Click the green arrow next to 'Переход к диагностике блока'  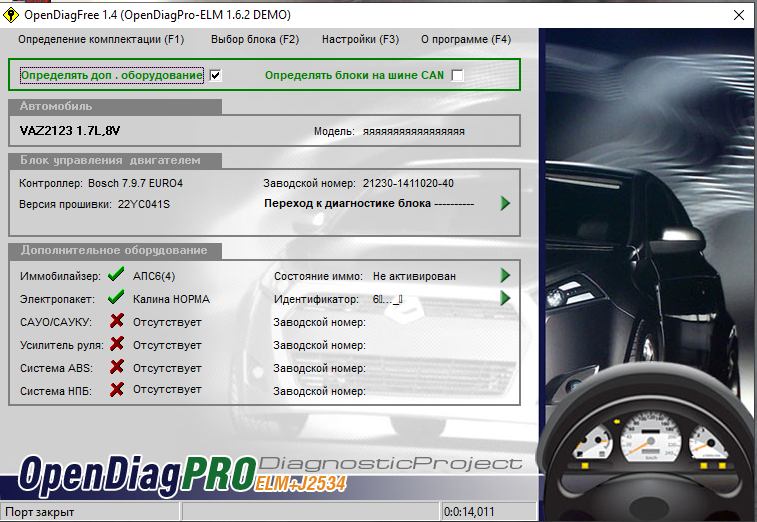click(x=505, y=203)
